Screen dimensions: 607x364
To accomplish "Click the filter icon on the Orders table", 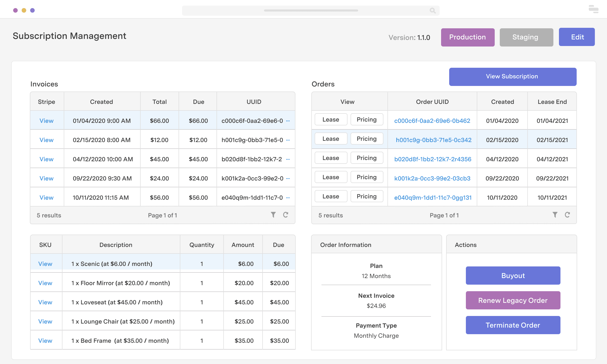I will (x=555, y=215).
